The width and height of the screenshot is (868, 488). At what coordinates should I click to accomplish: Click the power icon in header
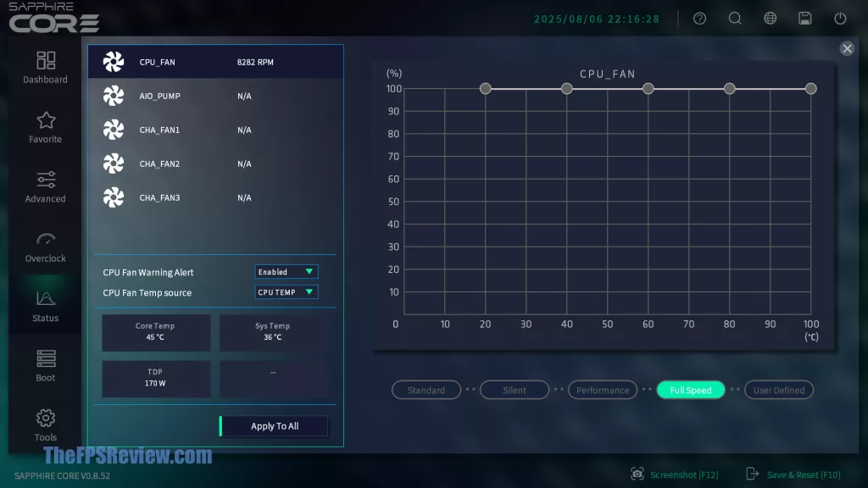(840, 19)
